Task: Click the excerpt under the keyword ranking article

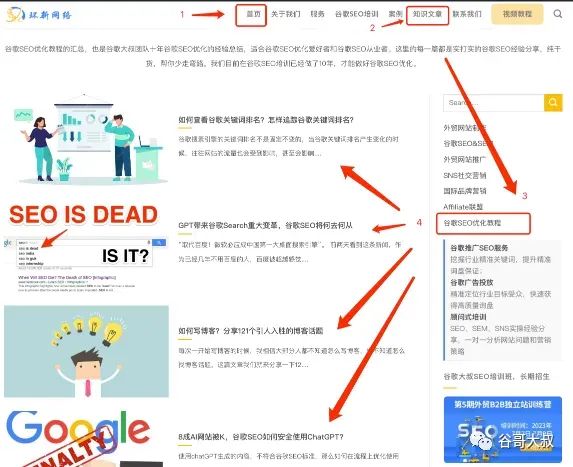Action: (289, 146)
